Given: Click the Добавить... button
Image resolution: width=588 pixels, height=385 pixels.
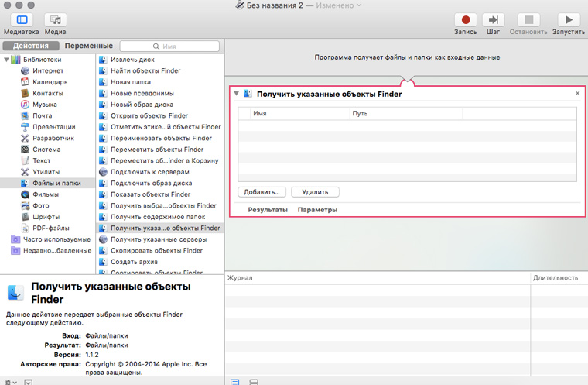Looking at the screenshot, I should tap(262, 191).
